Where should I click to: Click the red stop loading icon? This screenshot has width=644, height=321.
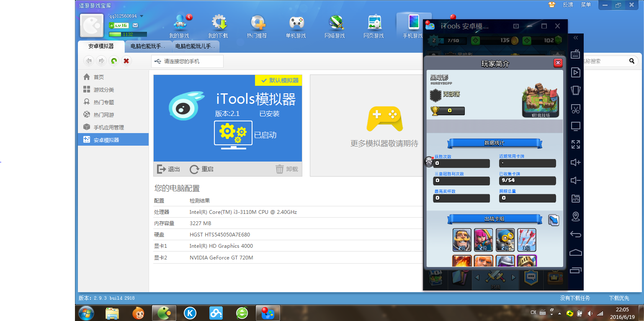pyautogui.click(x=126, y=61)
